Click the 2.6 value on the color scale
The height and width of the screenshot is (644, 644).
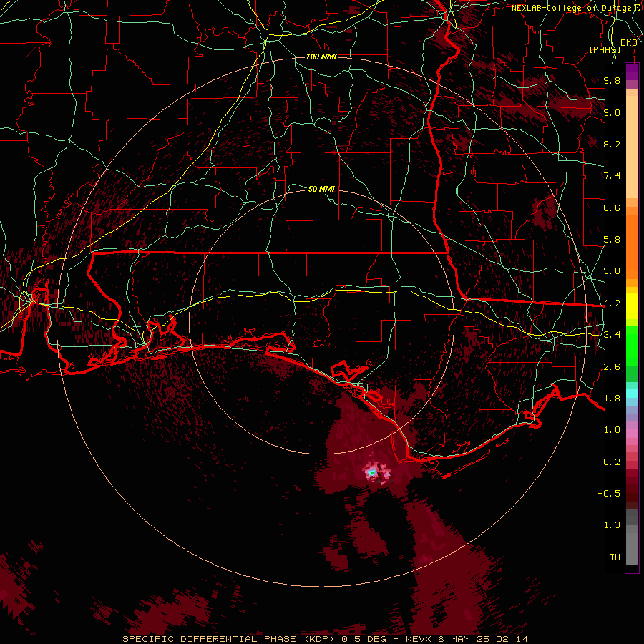coord(612,367)
